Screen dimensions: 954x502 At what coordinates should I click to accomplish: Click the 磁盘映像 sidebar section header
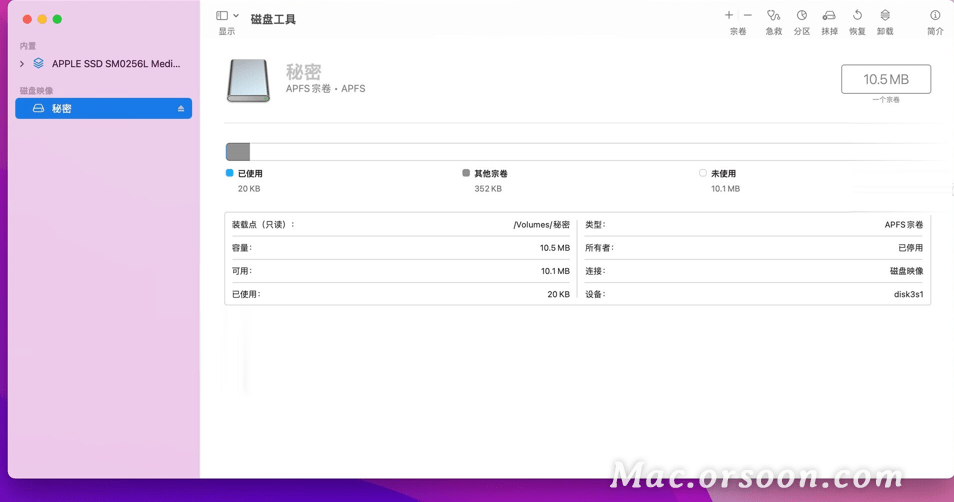coord(36,90)
